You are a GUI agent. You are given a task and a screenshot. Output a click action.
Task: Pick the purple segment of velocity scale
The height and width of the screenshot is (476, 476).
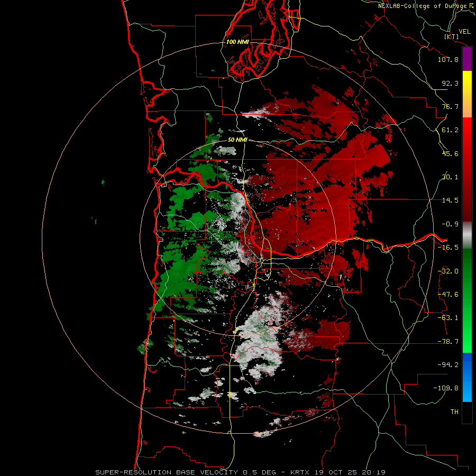pyautogui.click(x=467, y=59)
